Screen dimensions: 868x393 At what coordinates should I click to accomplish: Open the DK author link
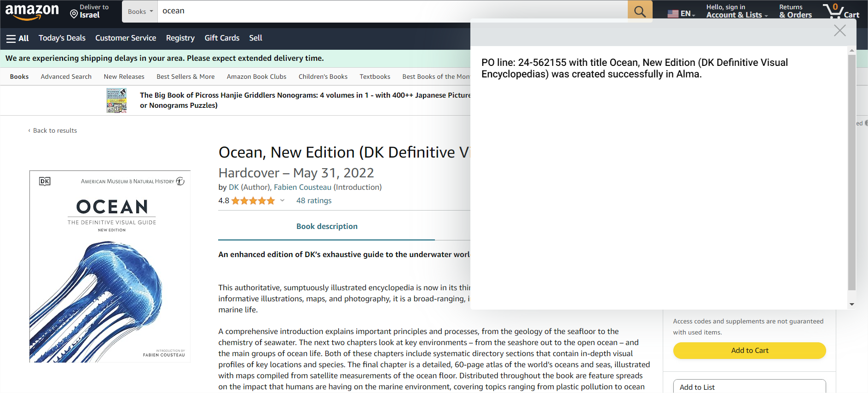(234, 187)
